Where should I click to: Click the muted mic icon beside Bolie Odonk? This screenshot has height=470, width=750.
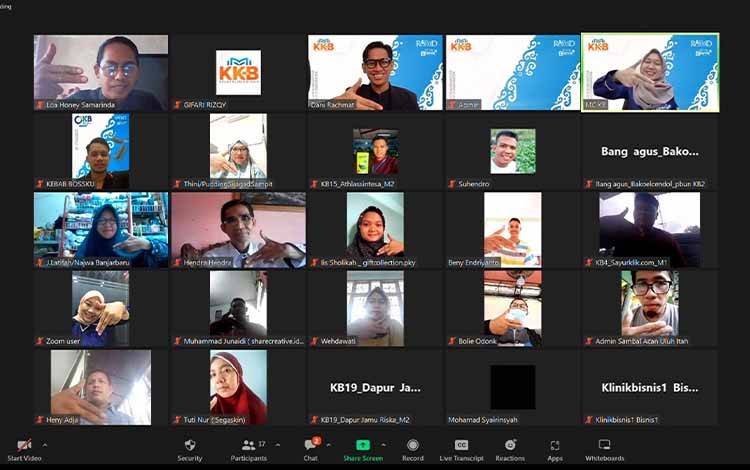tap(452, 341)
